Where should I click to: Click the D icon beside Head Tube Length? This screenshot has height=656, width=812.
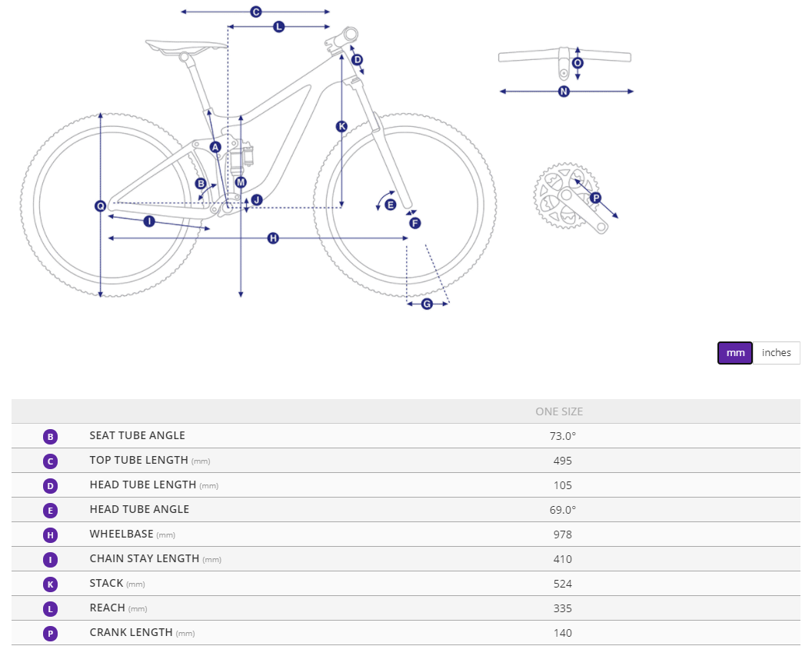pyautogui.click(x=50, y=486)
